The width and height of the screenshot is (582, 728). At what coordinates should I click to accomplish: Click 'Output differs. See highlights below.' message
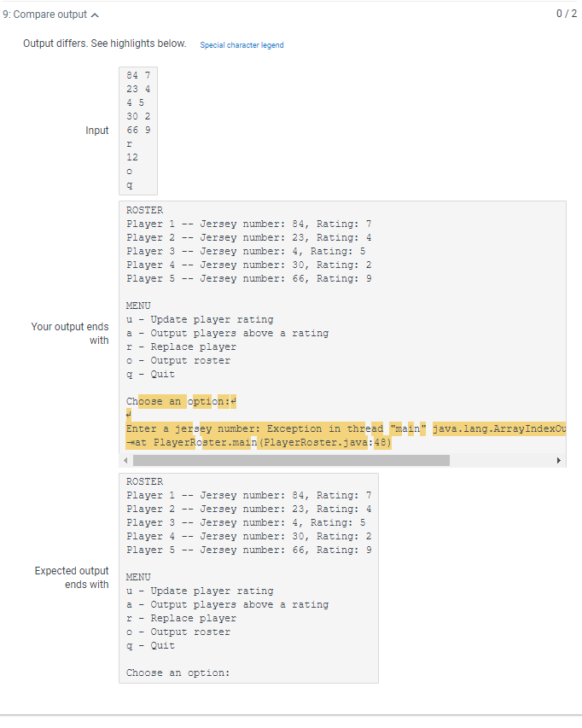pos(105,44)
